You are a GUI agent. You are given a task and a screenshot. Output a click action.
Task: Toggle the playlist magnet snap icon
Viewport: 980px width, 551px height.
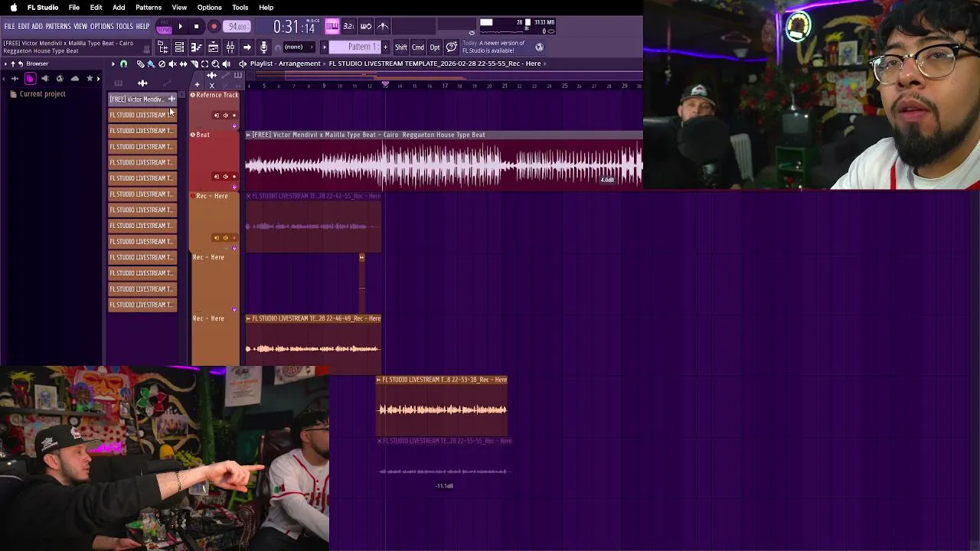[124, 64]
